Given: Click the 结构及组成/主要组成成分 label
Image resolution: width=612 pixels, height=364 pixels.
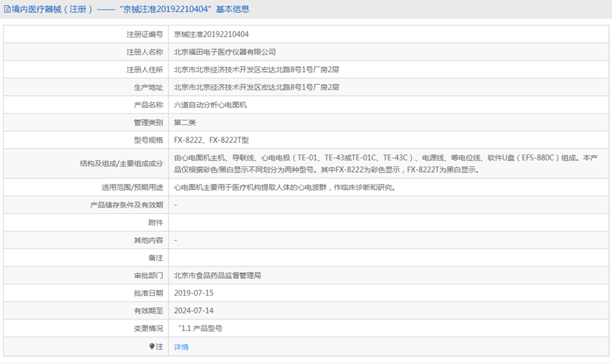Looking at the screenshot, I should [122, 163].
